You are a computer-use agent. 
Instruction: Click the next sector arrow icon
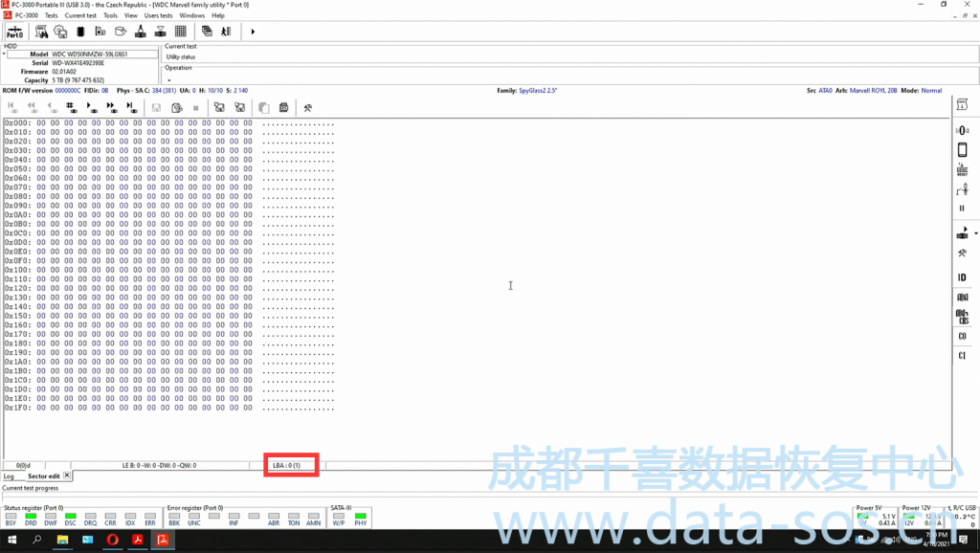coord(89,107)
